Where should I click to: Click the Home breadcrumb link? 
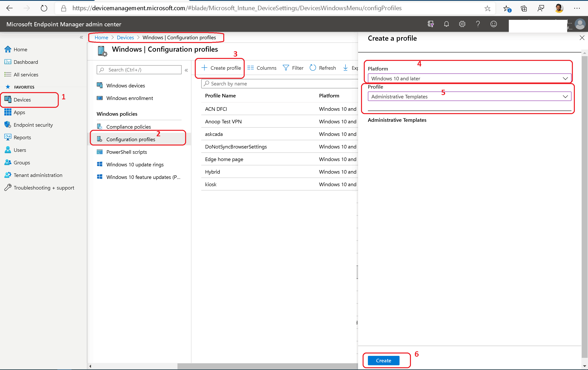(101, 37)
